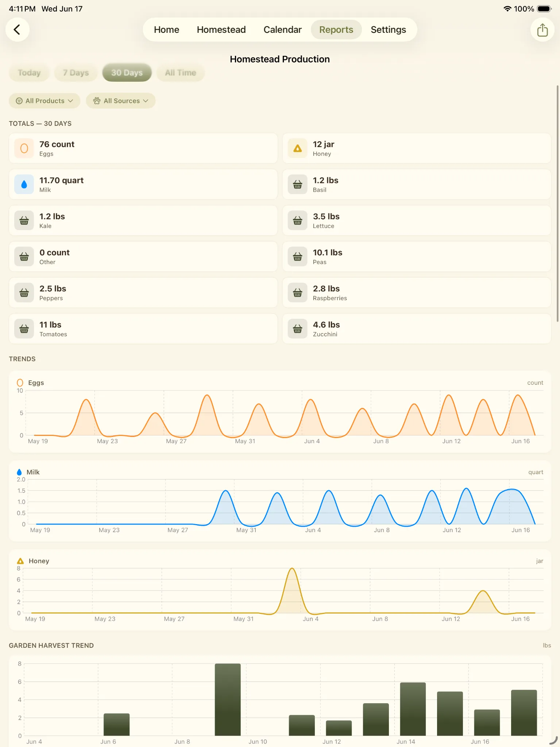
Task: Tap the battery status icon
Action: point(544,9)
